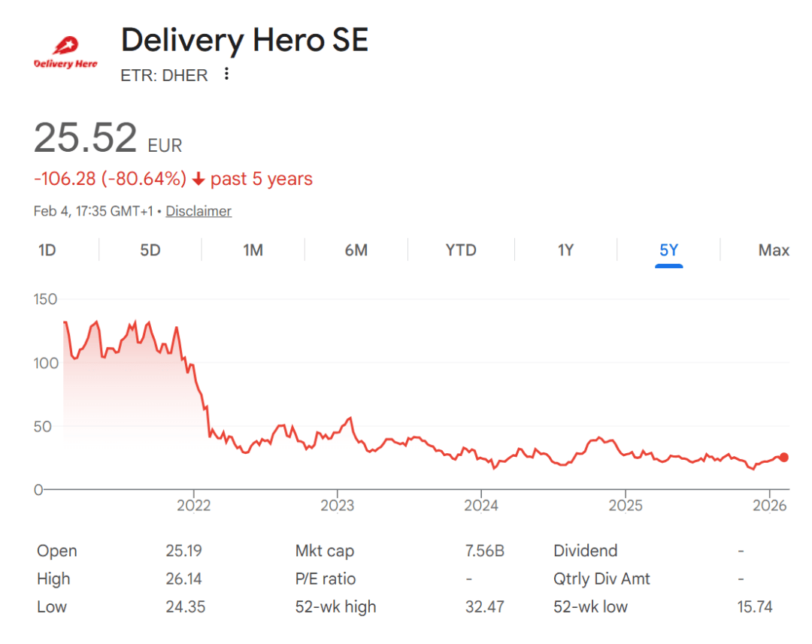Open the three-dot more options menu
The image size is (812, 644).
(226, 74)
